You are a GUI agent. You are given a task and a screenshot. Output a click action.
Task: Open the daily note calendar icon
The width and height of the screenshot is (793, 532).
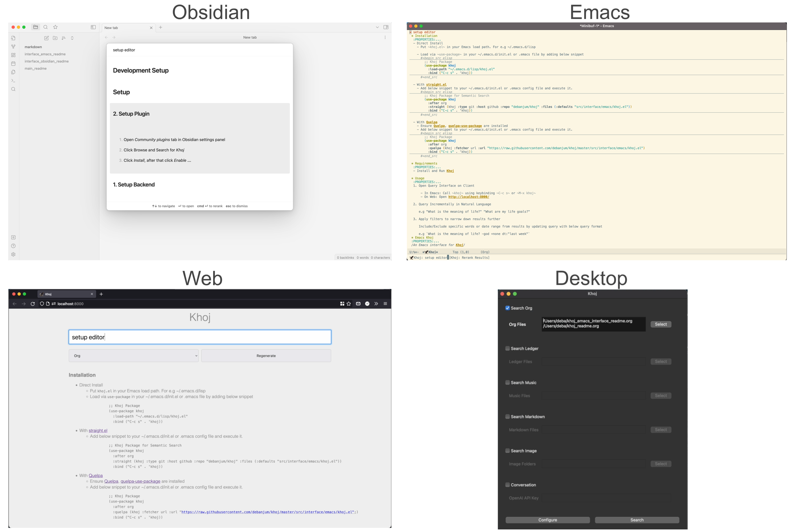(x=13, y=63)
